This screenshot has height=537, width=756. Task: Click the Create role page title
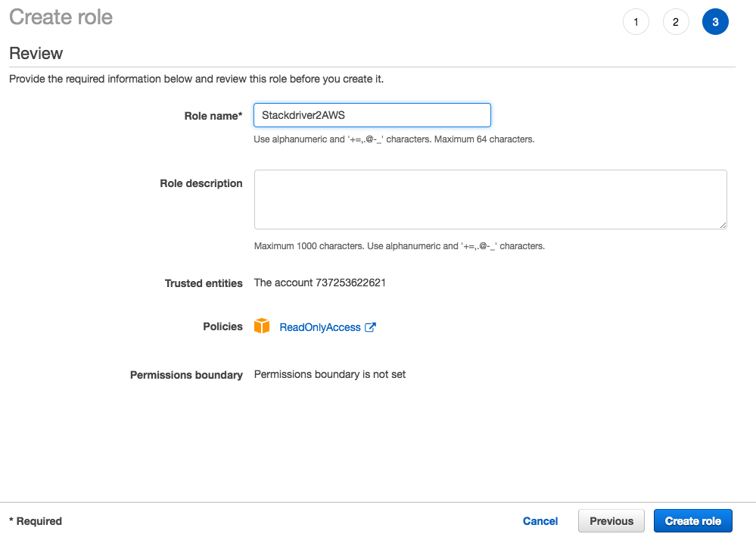point(61,17)
